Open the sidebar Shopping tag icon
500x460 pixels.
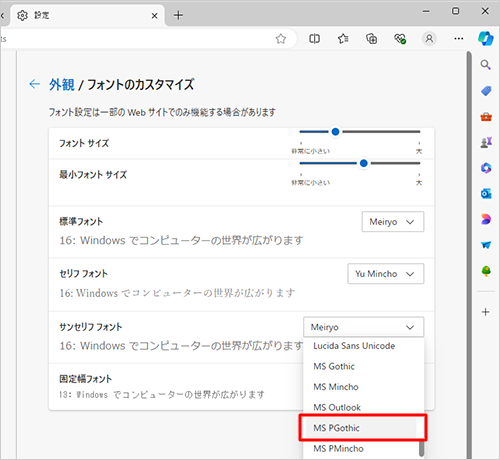click(486, 91)
